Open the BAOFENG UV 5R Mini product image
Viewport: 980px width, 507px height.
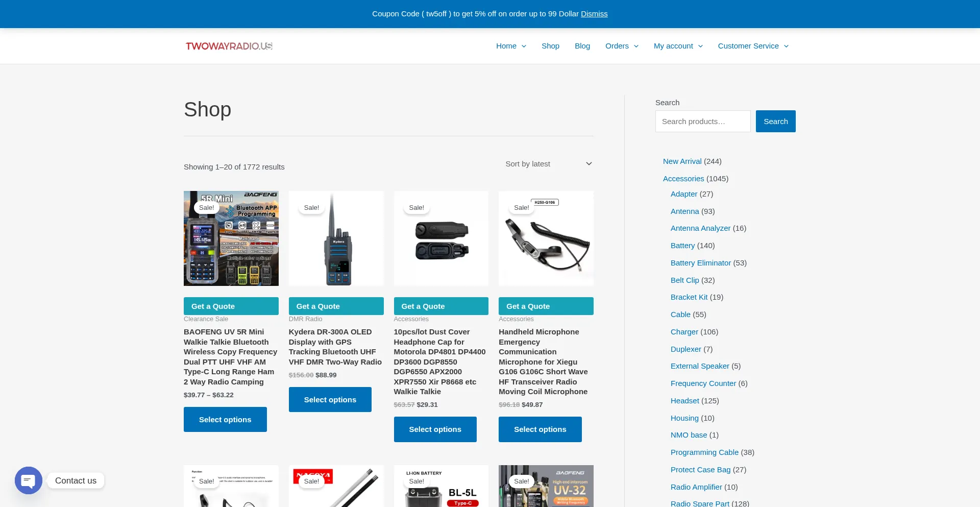[231, 238]
